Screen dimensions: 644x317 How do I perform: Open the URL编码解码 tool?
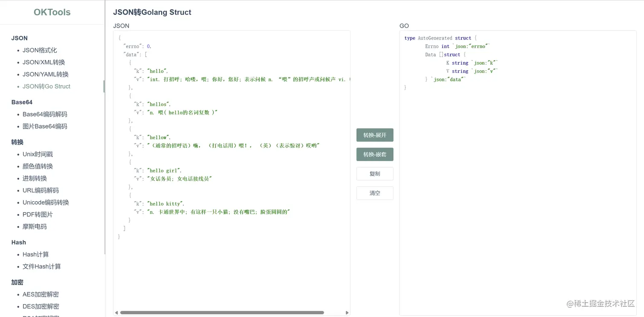coord(41,190)
